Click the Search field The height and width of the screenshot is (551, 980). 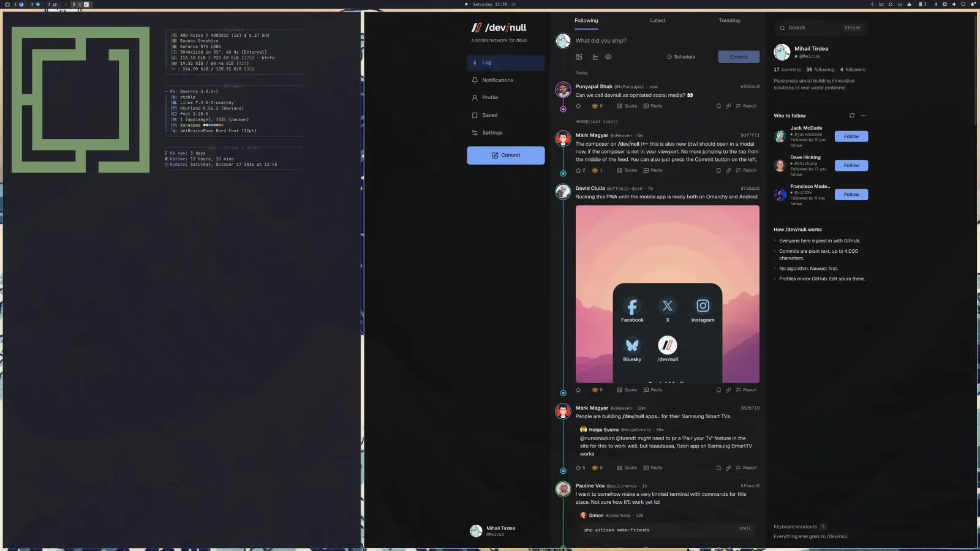coord(821,28)
